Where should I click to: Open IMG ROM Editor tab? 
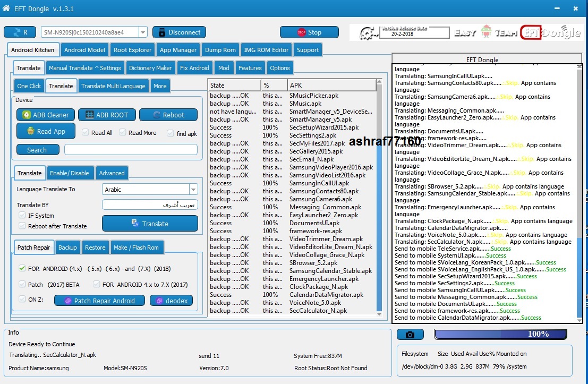click(x=266, y=50)
